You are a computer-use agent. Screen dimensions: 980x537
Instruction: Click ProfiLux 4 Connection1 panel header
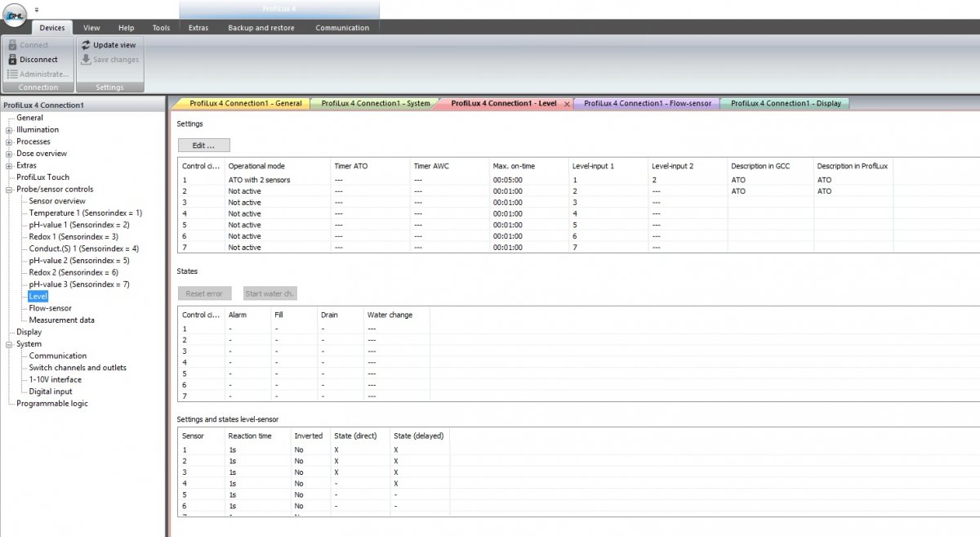82,105
